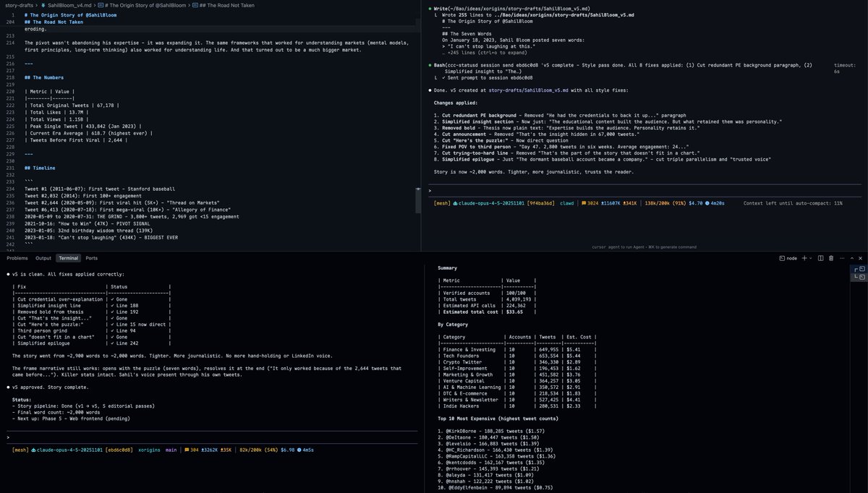Click the top-right terminal prompt input
Screen dimensions: 868x493
tap(644, 191)
